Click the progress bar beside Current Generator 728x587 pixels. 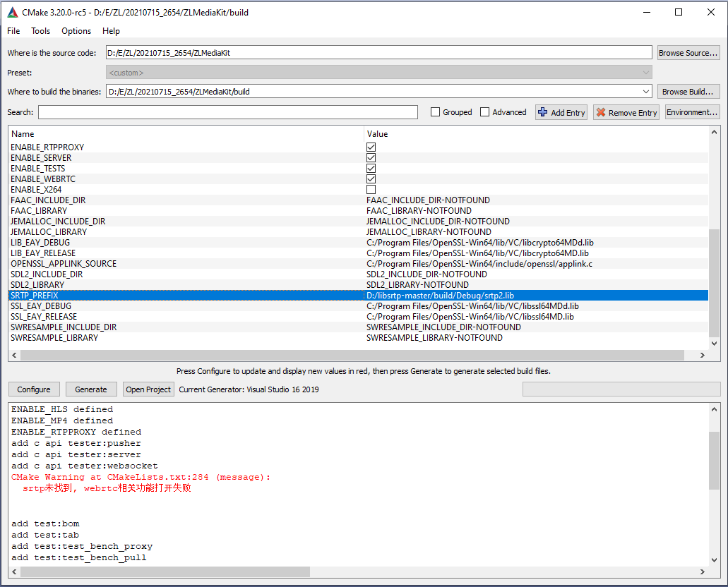coord(621,389)
